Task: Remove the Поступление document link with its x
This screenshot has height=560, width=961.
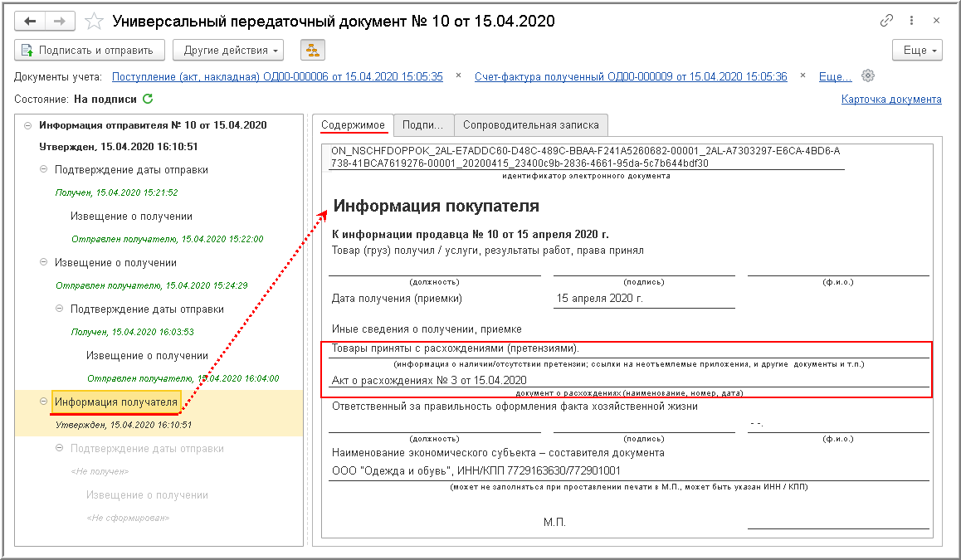Action: click(x=458, y=76)
